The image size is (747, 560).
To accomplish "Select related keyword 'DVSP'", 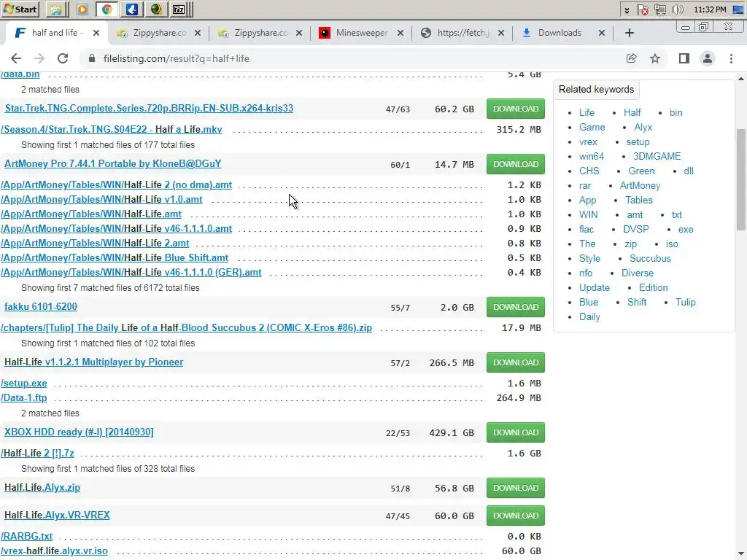I will click(635, 229).
